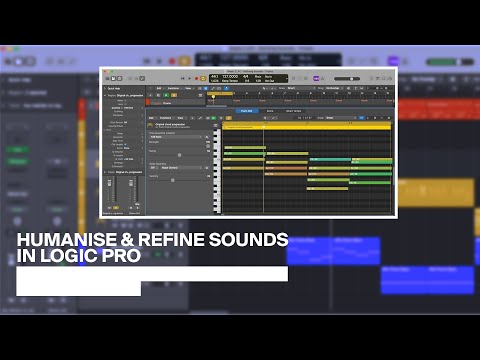Select the Drums track header

tap(175, 103)
